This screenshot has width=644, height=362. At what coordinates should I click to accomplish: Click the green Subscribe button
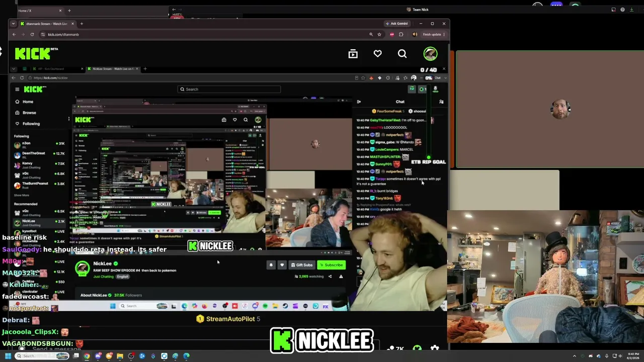point(331,265)
